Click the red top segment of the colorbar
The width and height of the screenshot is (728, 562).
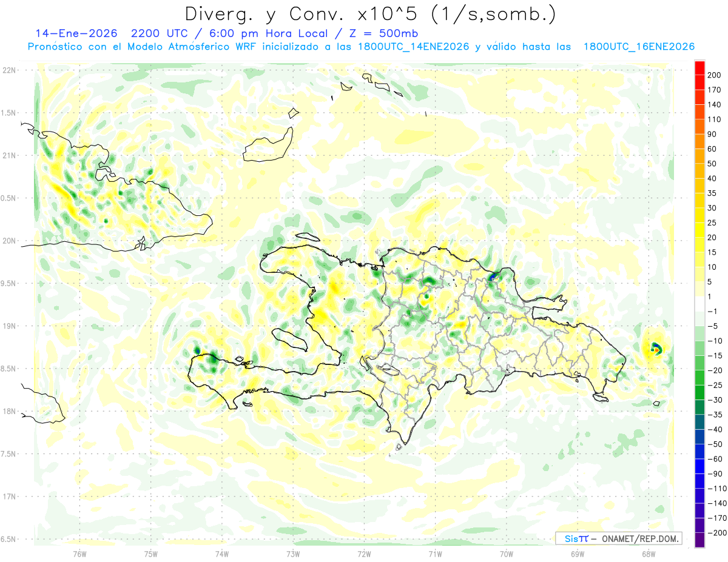(699, 68)
